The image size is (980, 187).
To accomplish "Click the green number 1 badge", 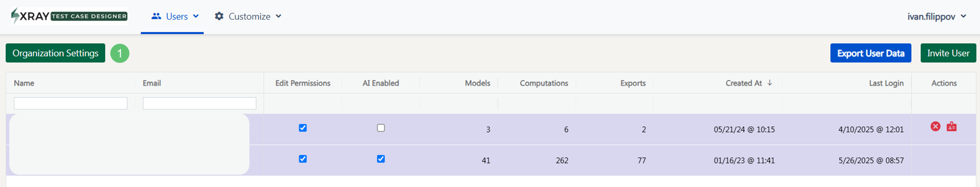I will [120, 53].
